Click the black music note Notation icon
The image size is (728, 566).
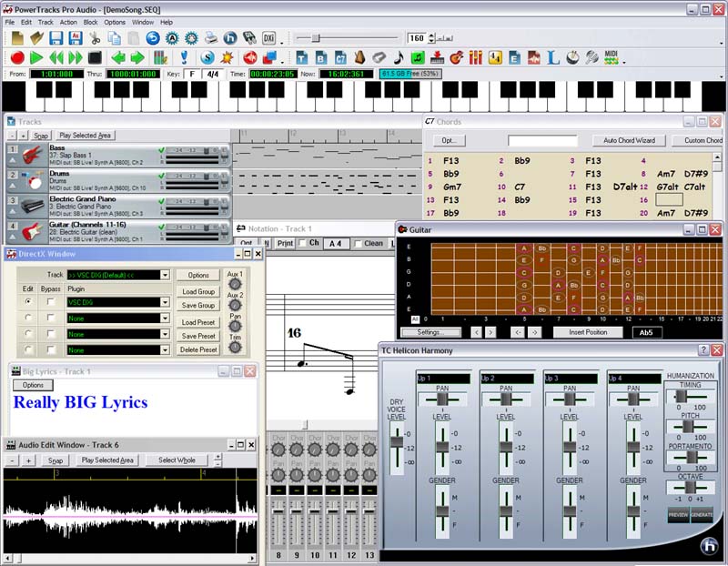coord(399,58)
